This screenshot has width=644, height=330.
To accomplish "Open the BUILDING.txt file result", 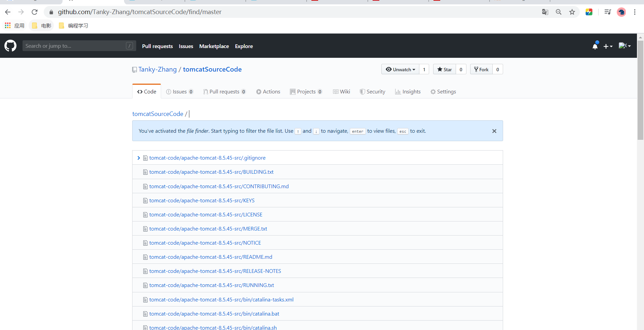I will pyautogui.click(x=211, y=172).
